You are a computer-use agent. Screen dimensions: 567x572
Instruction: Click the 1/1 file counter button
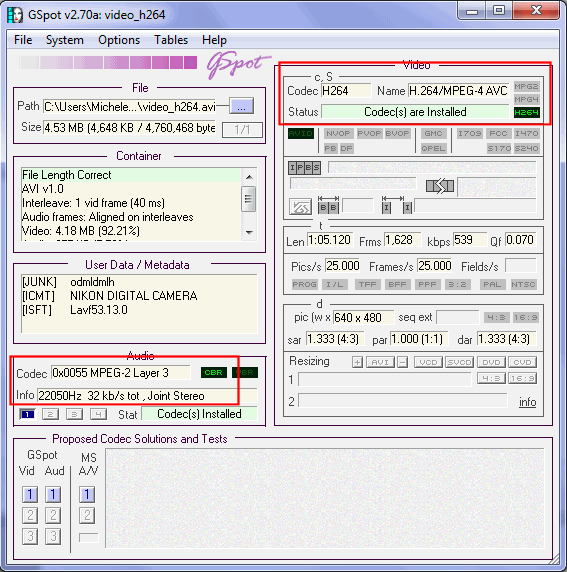pyautogui.click(x=242, y=129)
